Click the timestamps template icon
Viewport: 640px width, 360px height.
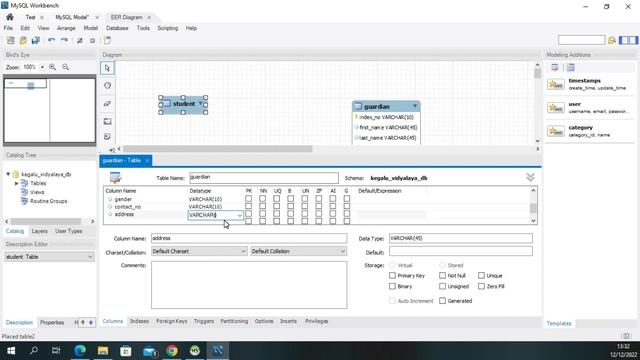tap(556, 84)
